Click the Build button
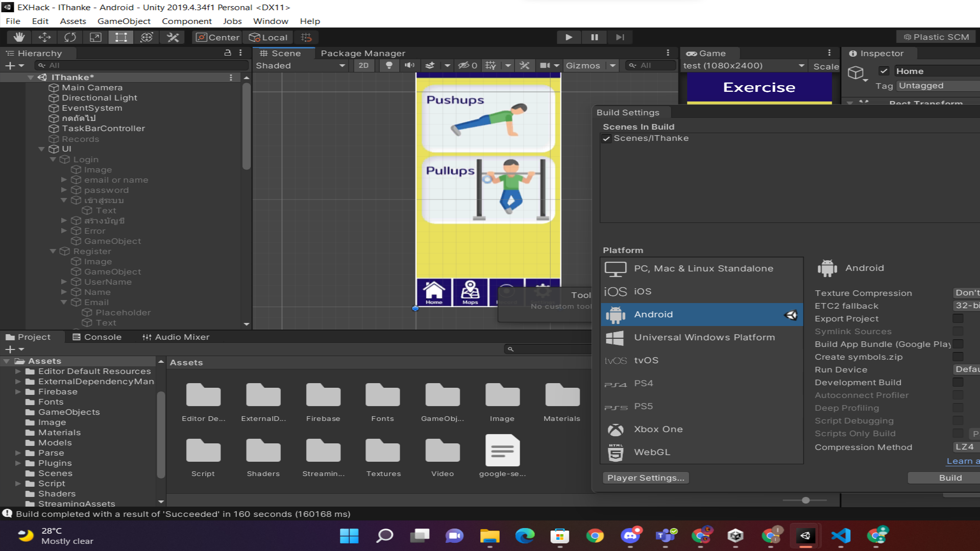Screen dimensions: 980x551 [x=949, y=478]
